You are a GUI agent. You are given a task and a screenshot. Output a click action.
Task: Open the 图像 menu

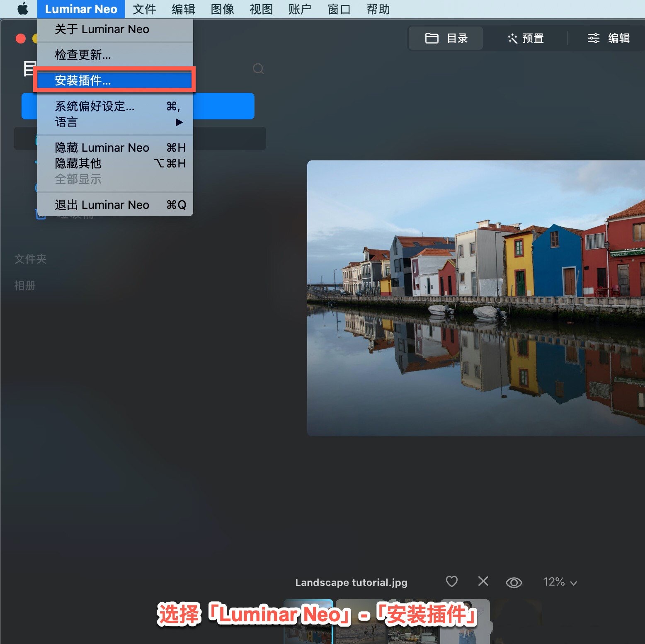pyautogui.click(x=222, y=9)
